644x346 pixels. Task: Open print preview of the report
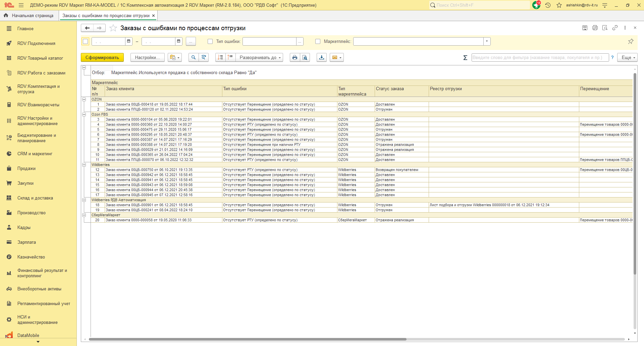click(x=305, y=58)
